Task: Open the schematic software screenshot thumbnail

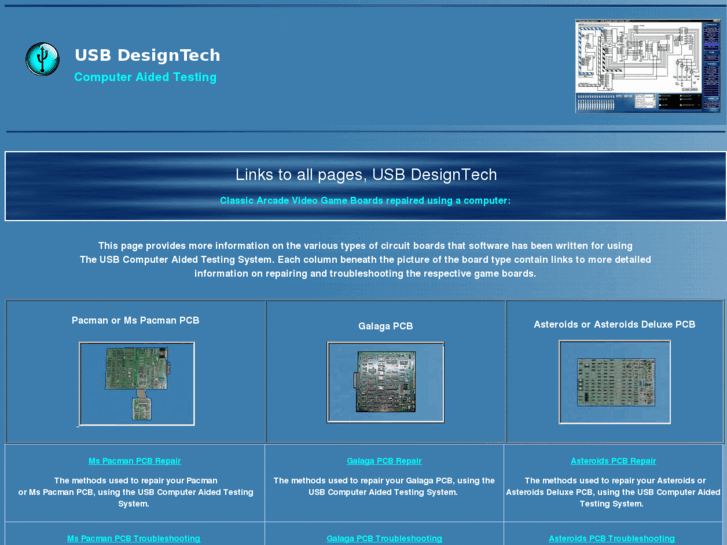Action: (648, 66)
